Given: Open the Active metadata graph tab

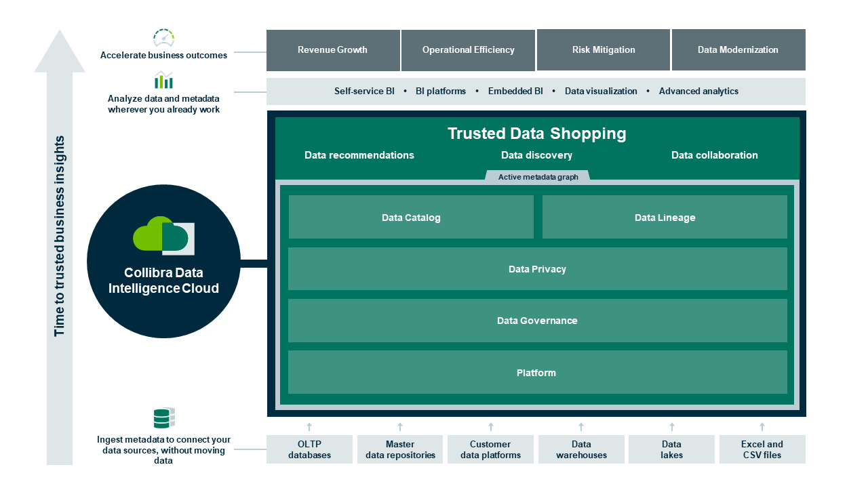Looking at the screenshot, I should point(538,176).
